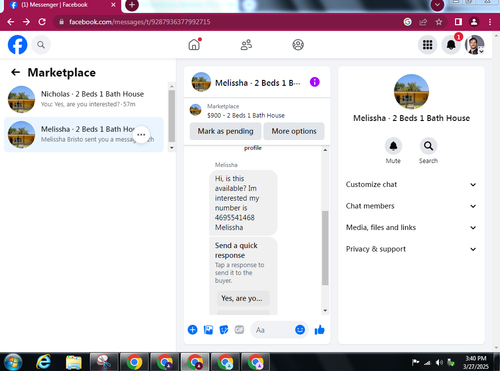Open the Facebook search magnifier
This screenshot has width=500, height=371.
(x=41, y=45)
